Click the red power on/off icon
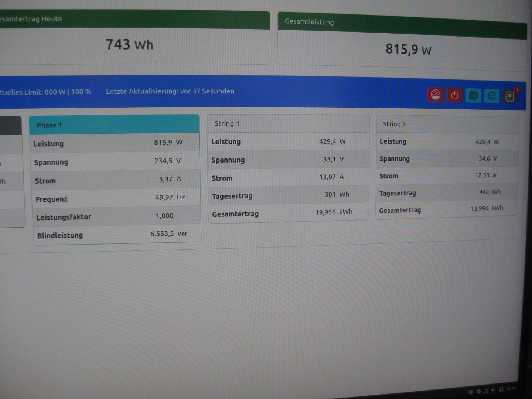The width and height of the screenshot is (532, 399). click(x=455, y=95)
